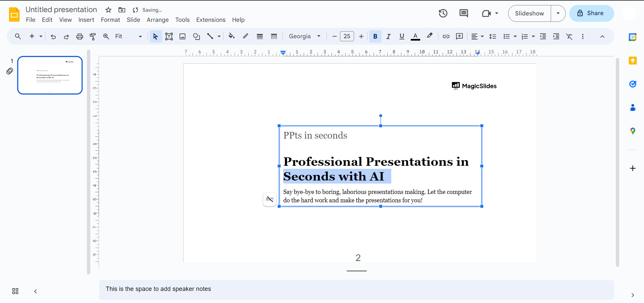Toggle underline formatting
This screenshot has width=644, height=303.
[402, 37]
